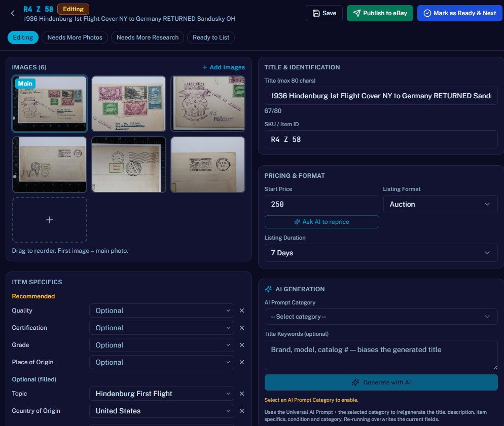The height and width of the screenshot is (426, 504).
Task: Select the retour cachet thumbnail
Action: click(x=208, y=104)
